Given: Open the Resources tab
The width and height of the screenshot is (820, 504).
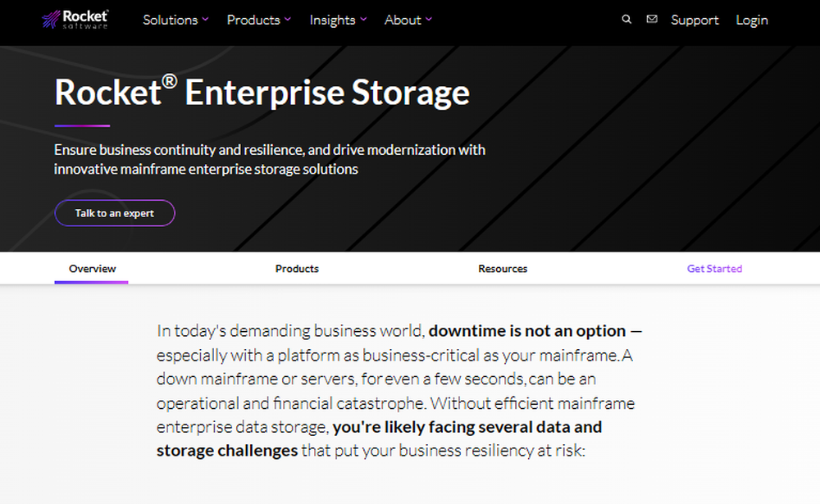Looking at the screenshot, I should 503,268.
